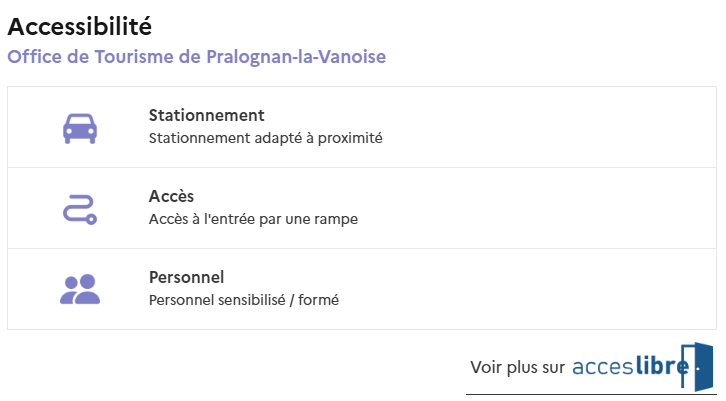Click 'Accès à l'entrée par une rampe' text
This screenshot has width=726, height=401.
pyautogui.click(x=252, y=219)
